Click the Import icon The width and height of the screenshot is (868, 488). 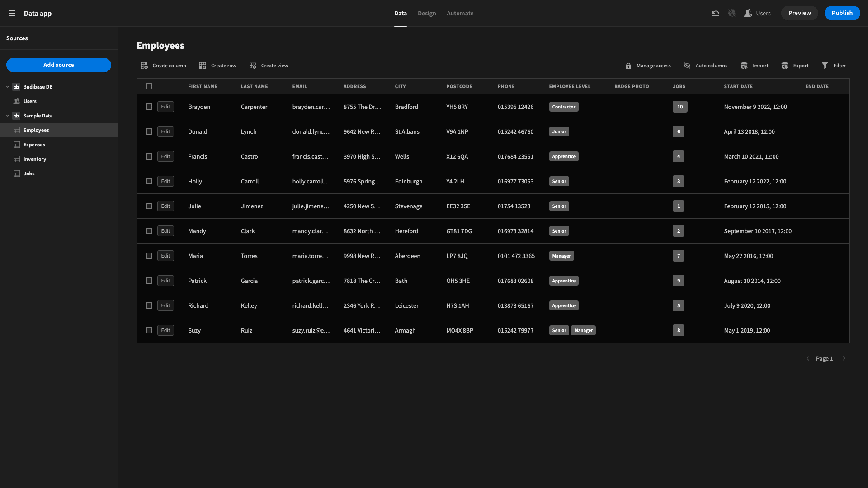(x=744, y=66)
